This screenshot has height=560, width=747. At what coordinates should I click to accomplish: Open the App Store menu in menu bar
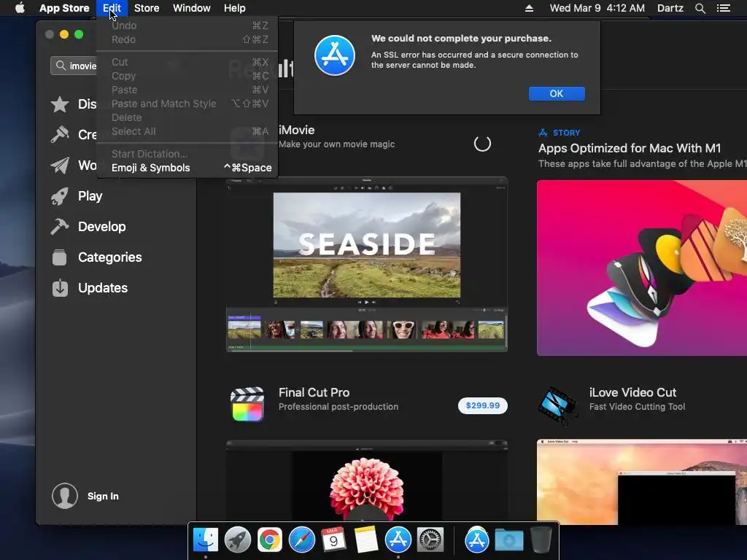tap(64, 8)
